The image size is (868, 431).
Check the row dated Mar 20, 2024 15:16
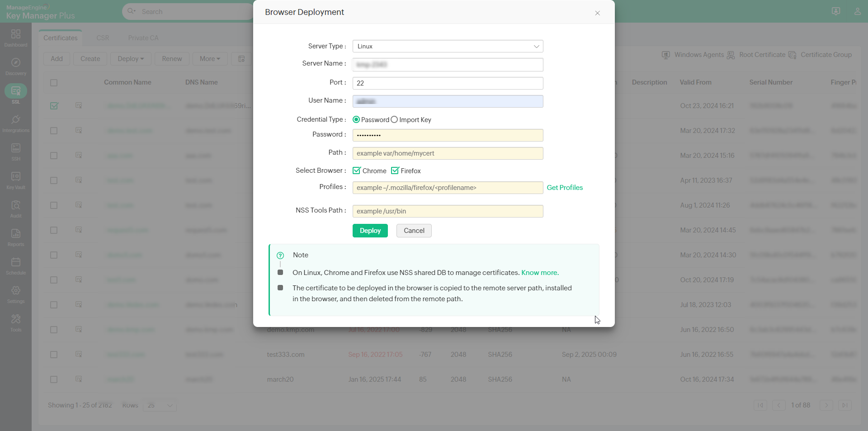(54, 156)
